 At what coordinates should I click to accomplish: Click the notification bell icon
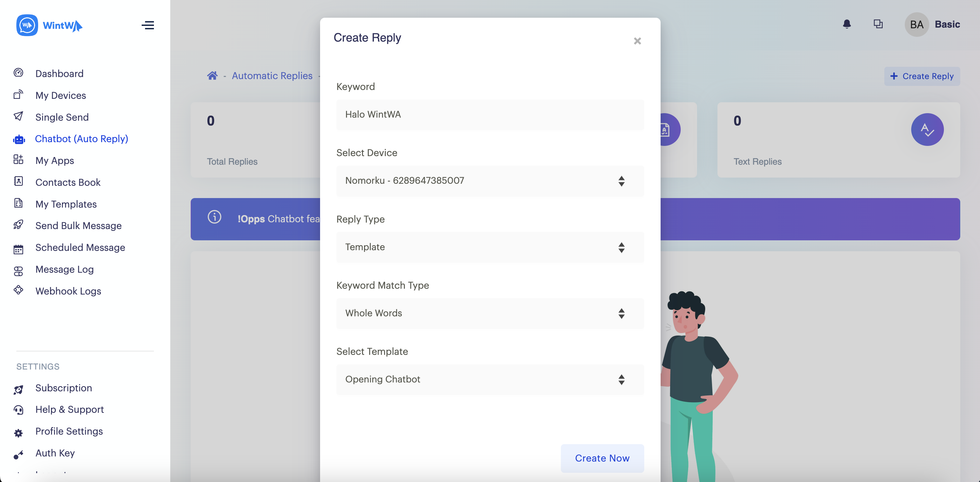click(x=847, y=24)
